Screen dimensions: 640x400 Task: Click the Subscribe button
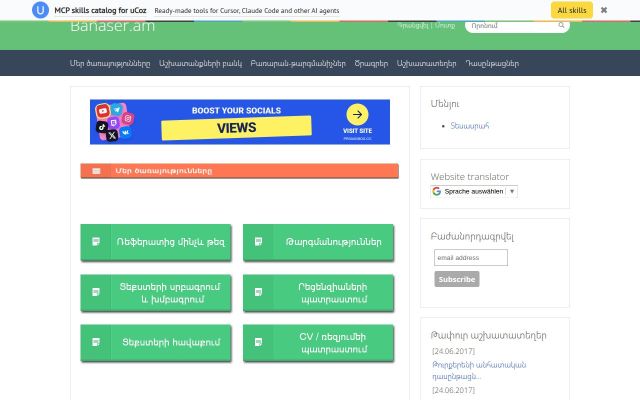pos(457,279)
